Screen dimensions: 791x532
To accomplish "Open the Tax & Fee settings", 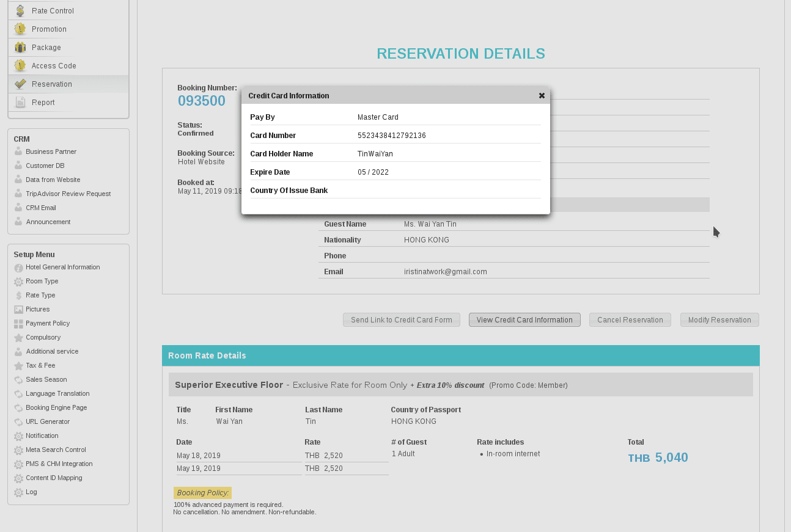I will pyautogui.click(x=40, y=366).
